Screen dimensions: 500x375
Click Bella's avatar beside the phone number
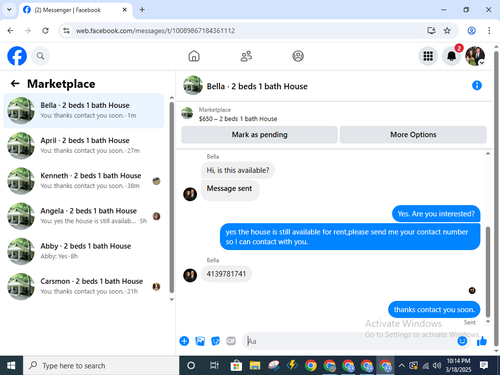tap(190, 275)
